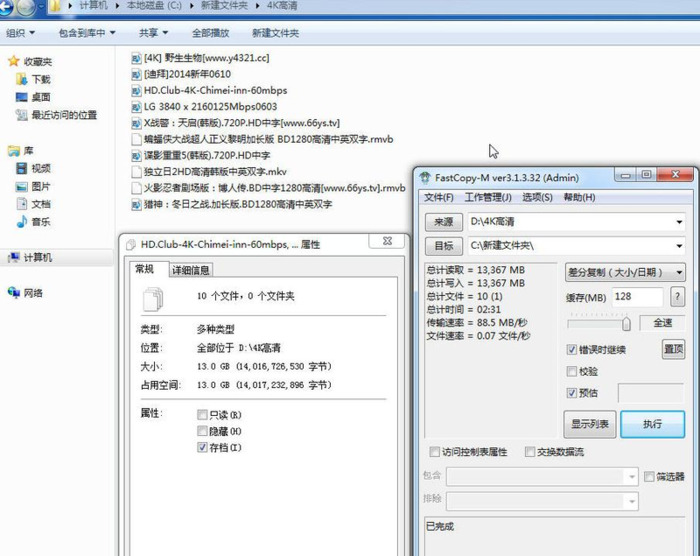The width and height of the screenshot is (700, 556).
Task: Open FastCopy 选项(S) menu
Action: (x=538, y=197)
